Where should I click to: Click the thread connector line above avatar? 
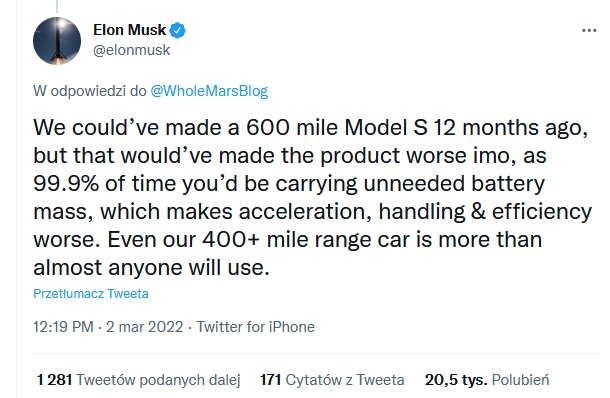57,6
